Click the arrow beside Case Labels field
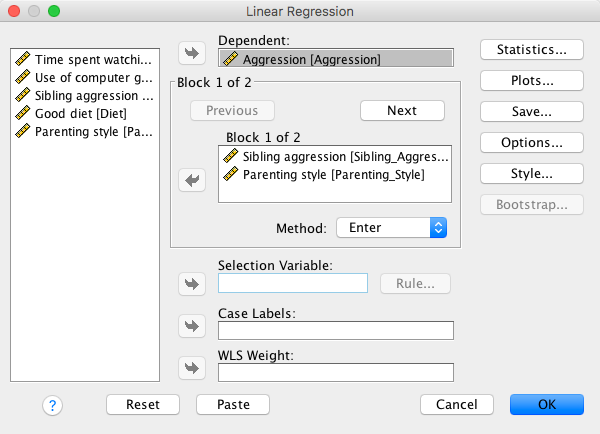Image resolution: width=600 pixels, height=434 pixels. tap(190, 326)
